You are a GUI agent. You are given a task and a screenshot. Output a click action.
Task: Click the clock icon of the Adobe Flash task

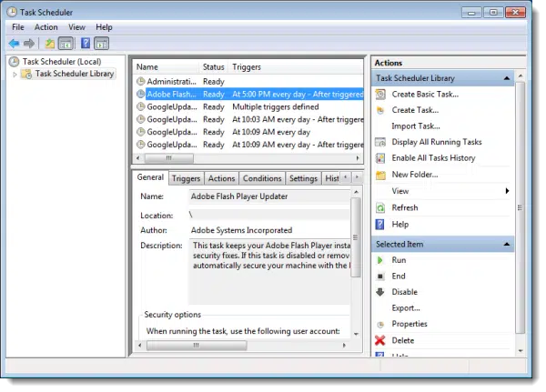coord(140,94)
